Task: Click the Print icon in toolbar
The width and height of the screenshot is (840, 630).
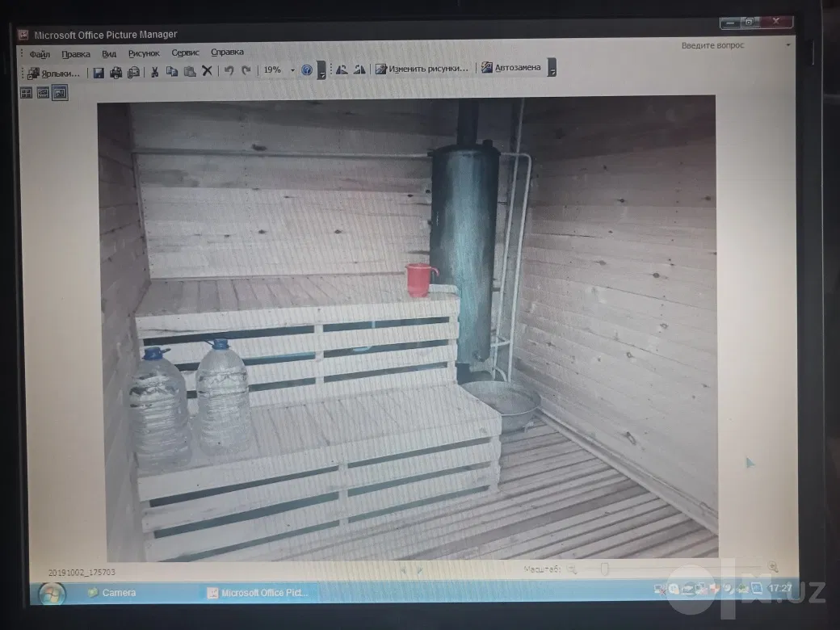Action: [115, 73]
